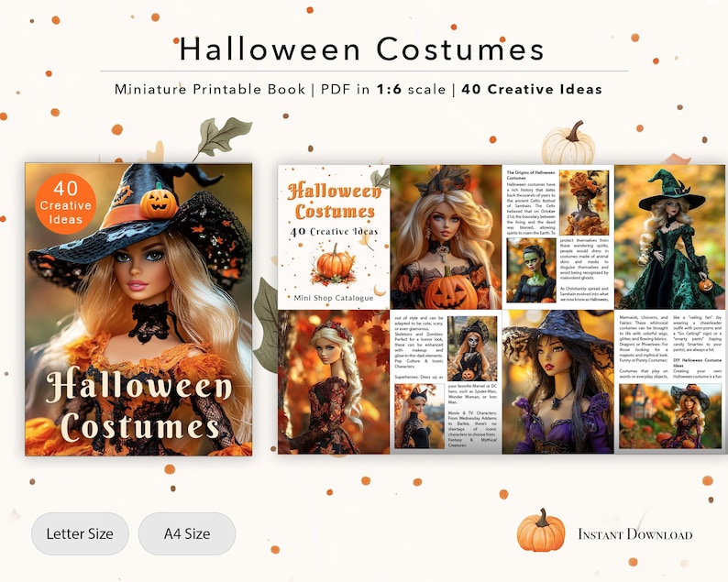Click the orange 'Halloween Costumes' catalogue page title

(335, 201)
